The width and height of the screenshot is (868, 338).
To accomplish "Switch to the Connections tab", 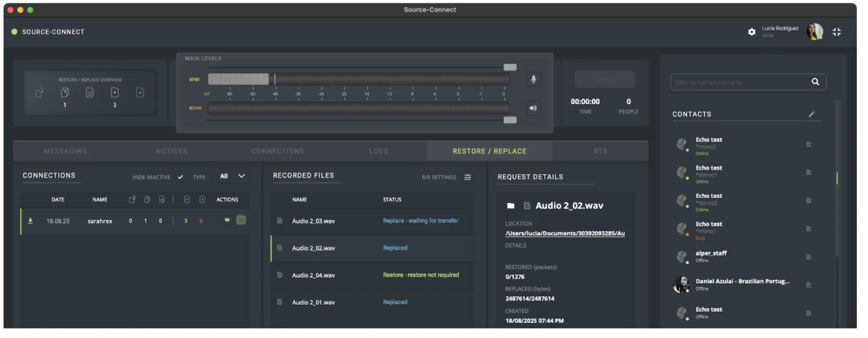I will click(278, 151).
